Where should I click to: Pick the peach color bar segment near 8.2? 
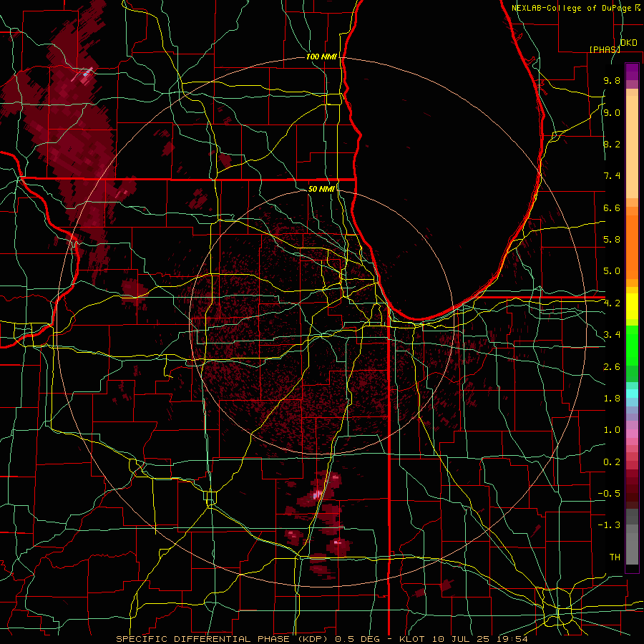pyautogui.click(x=632, y=147)
